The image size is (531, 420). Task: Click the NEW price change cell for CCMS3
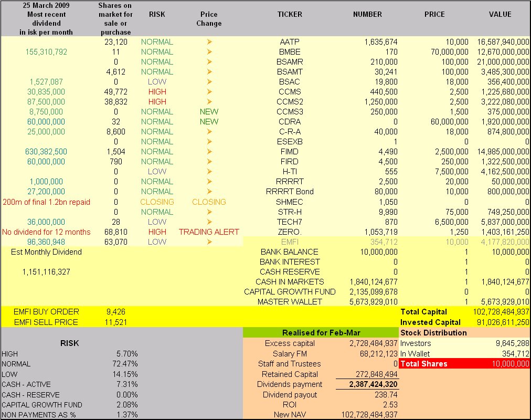pyautogui.click(x=209, y=112)
